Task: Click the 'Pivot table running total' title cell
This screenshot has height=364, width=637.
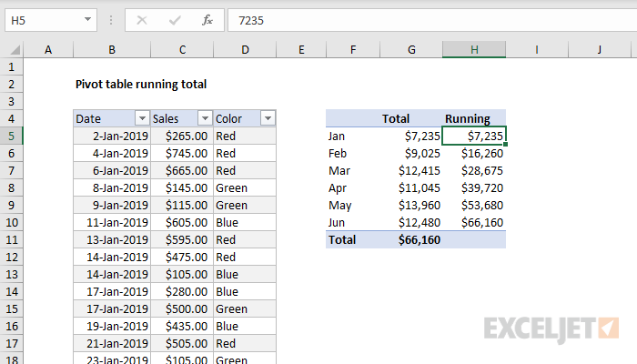Action: click(141, 84)
